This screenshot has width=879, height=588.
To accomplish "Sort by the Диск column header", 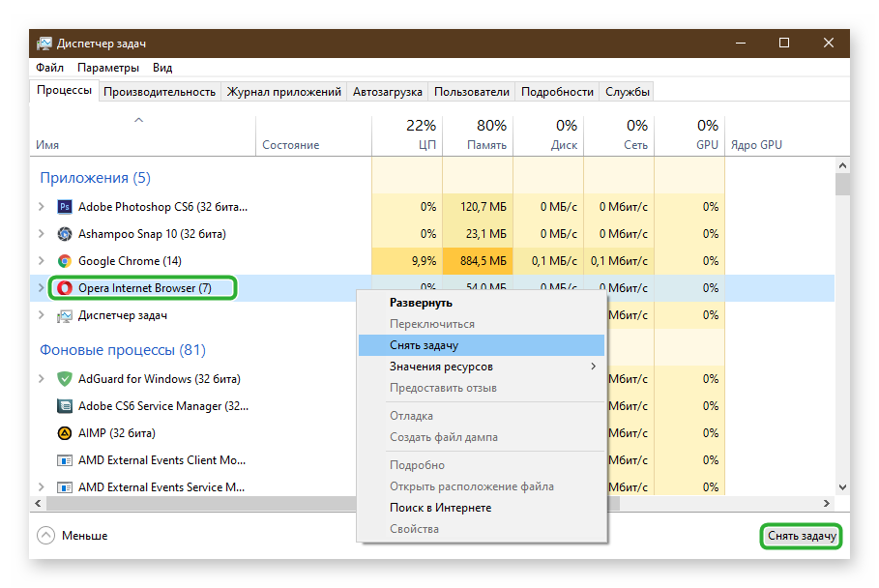I will 548,135.
